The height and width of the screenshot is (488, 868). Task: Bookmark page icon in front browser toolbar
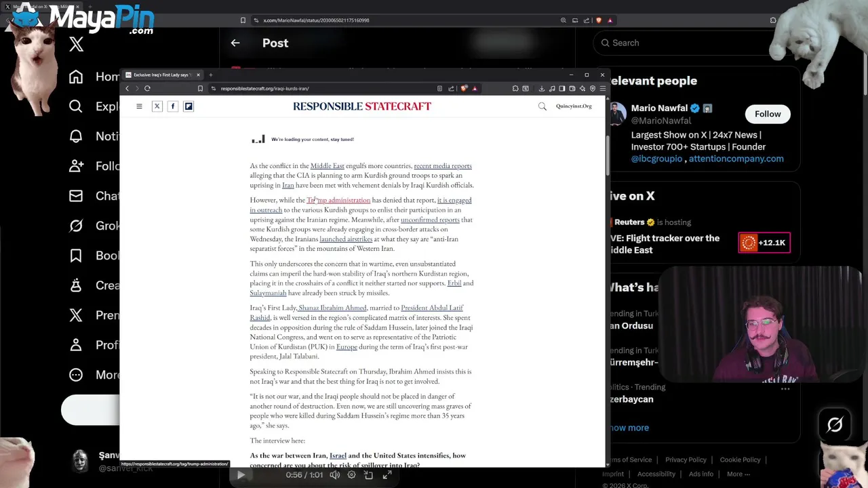coord(200,88)
